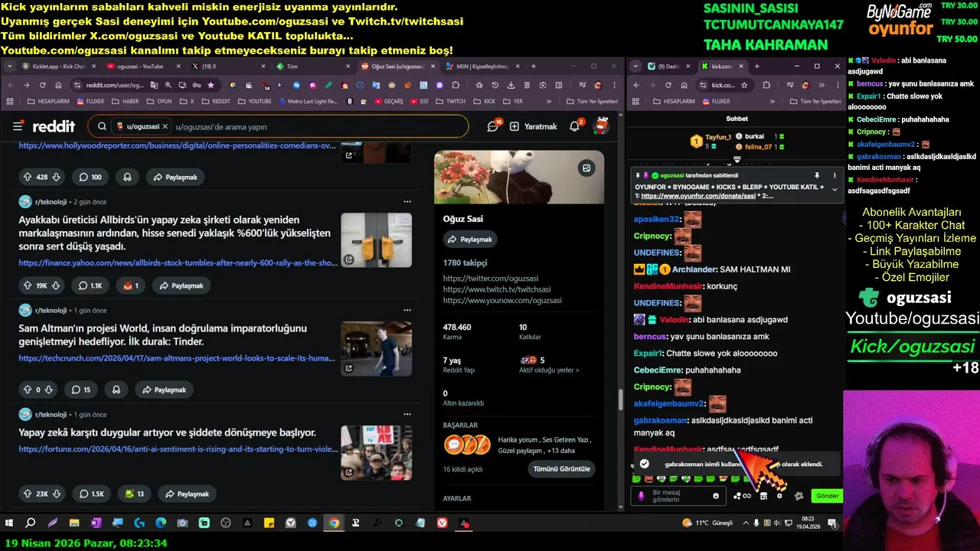980x551 pixels.
Task: Collapse the Kick chat leaderboard handle
Action: 737,159
